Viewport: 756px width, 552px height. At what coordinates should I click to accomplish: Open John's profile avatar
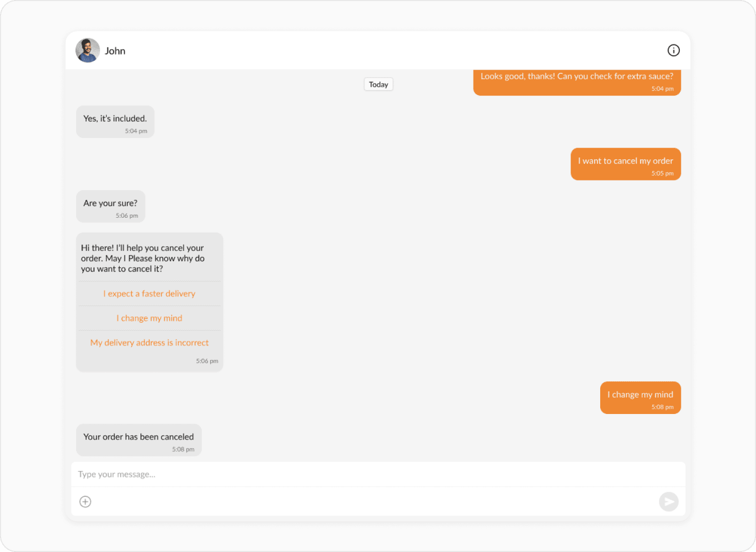pos(87,50)
